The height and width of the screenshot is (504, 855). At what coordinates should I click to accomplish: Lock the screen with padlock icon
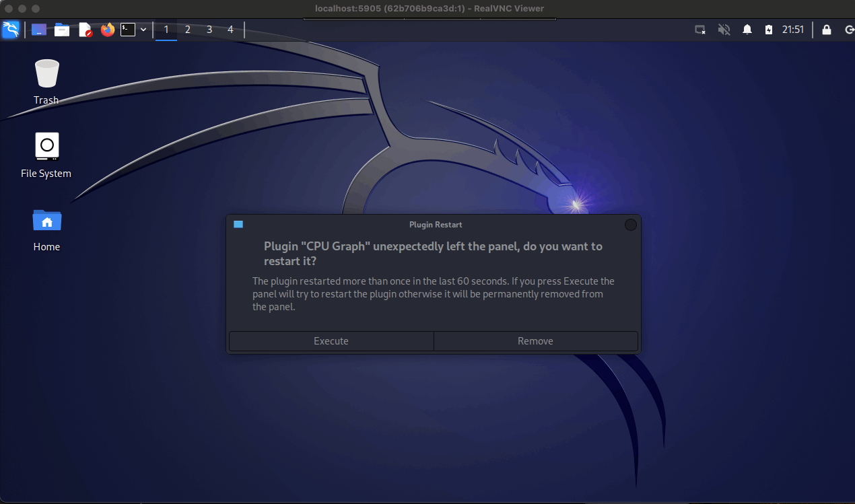point(827,30)
